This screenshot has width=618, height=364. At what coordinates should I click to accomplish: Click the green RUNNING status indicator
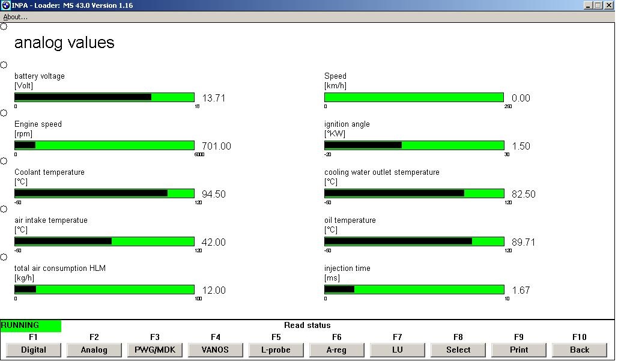31,326
